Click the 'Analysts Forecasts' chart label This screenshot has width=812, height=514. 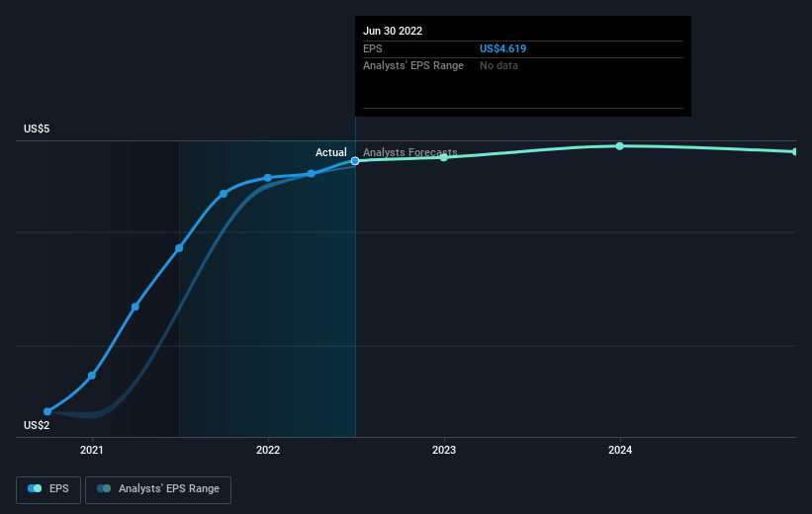[x=410, y=152]
